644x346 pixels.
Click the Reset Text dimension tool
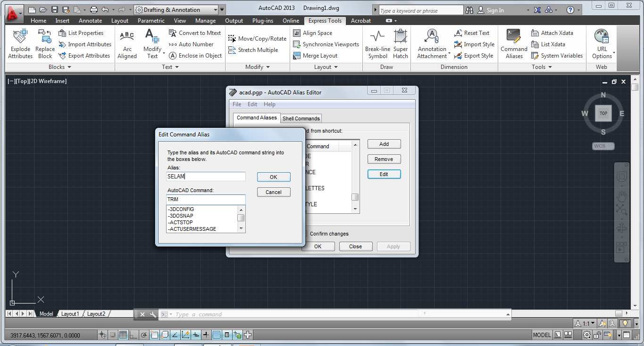(472, 33)
